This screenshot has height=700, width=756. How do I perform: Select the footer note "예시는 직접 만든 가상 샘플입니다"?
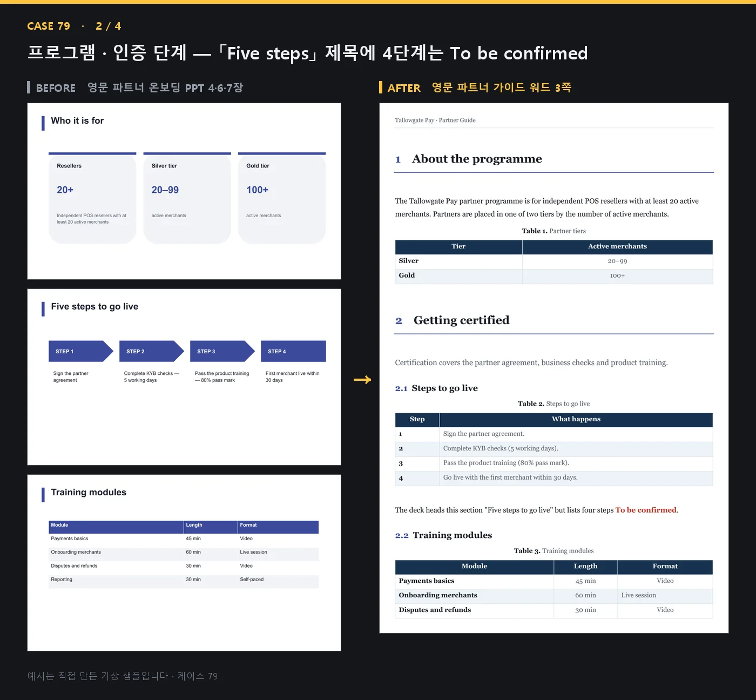(x=98, y=676)
